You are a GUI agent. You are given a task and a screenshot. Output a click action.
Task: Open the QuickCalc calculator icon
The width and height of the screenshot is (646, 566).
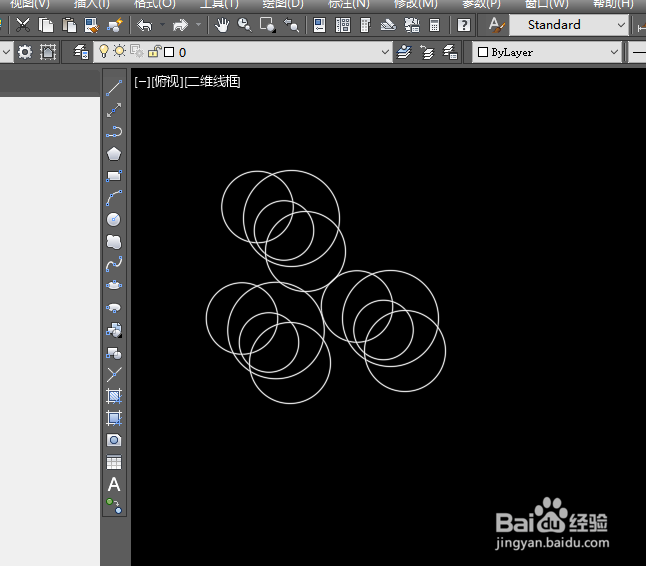tap(434, 25)
